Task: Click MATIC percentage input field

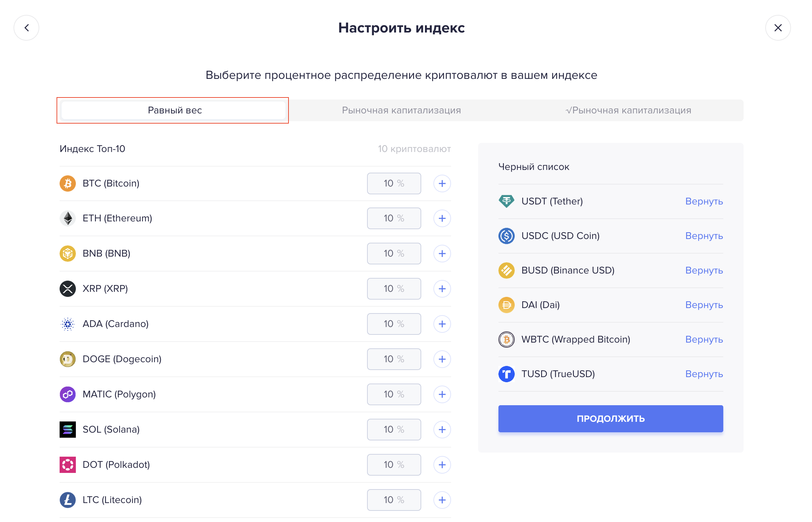Action: click(394, 395)
